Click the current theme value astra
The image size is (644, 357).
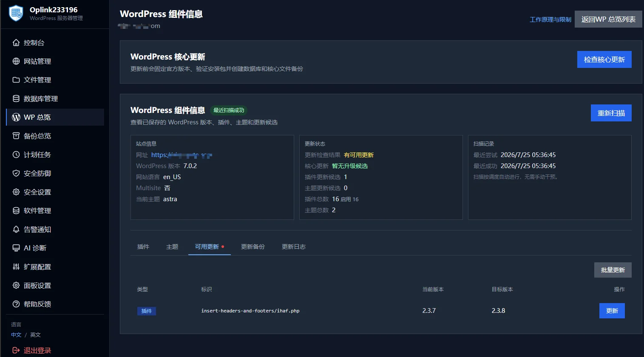coord(170,199)
